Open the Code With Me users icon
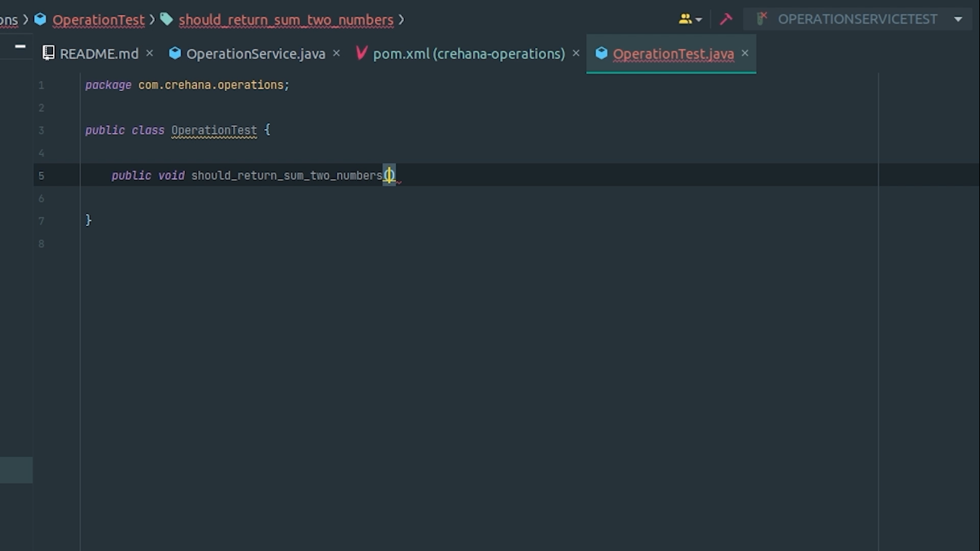The image size is (980, 551). point(685,19)
